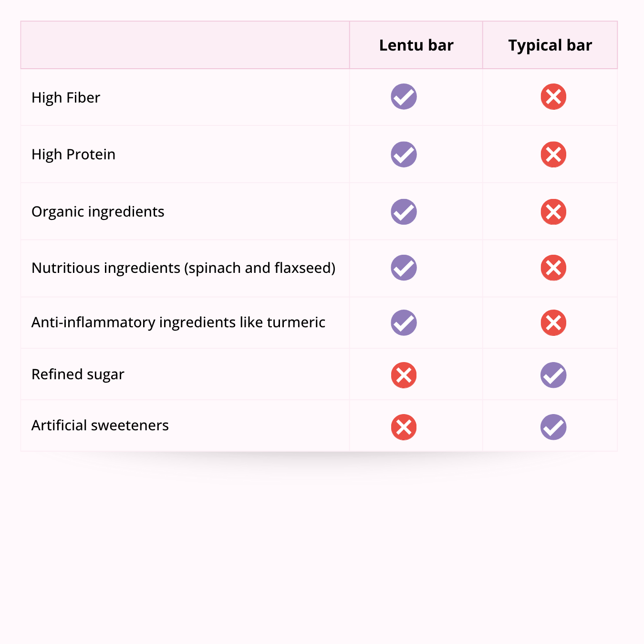The height and width of the screenshot is (644, 644).
Task: Click the Lentu bar Organic ingredients checkmark
Action: coord(404,212)
